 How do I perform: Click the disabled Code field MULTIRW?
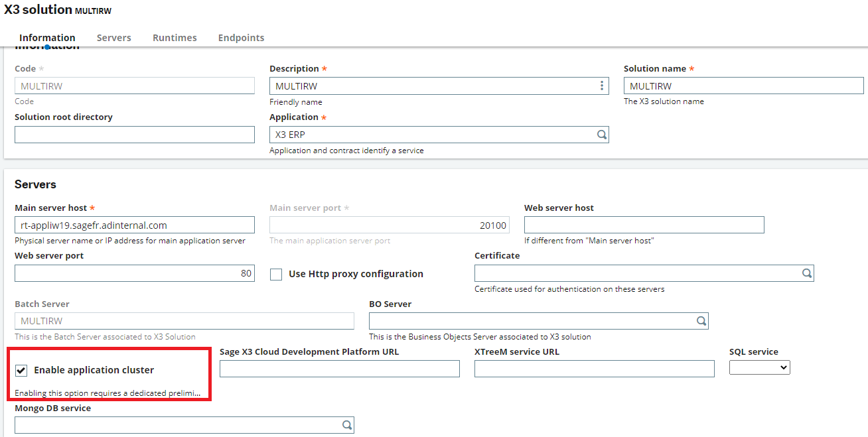[135, 86]
